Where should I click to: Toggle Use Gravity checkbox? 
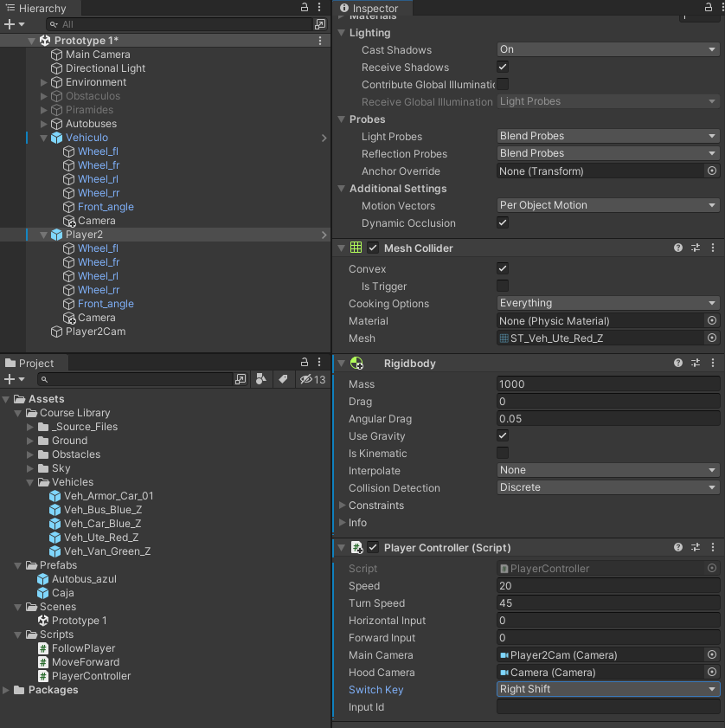[503, 435]
